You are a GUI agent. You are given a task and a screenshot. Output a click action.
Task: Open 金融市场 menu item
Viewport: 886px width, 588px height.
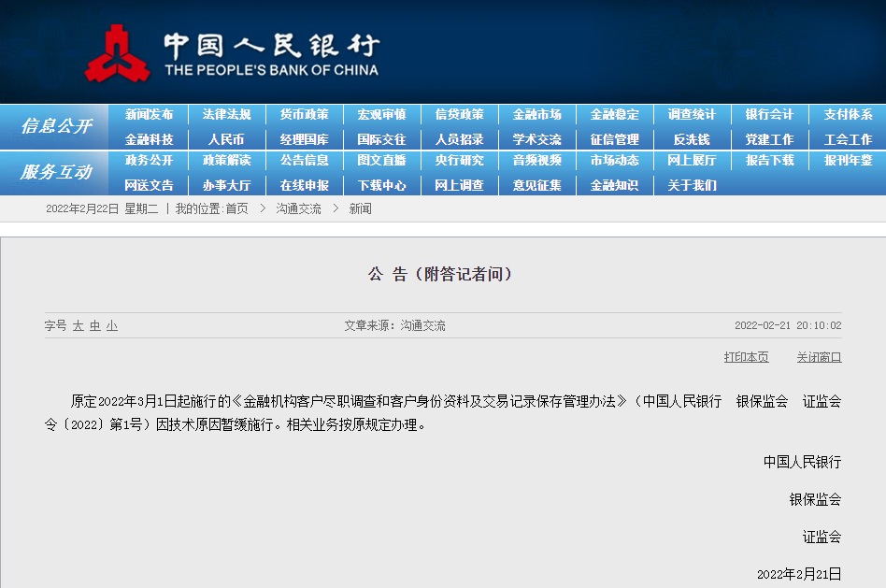point(536,115)
